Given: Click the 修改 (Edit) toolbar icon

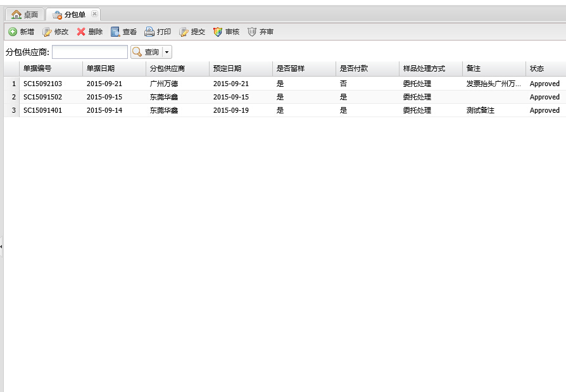Looking at the screenshot, I should pos(47,32).
